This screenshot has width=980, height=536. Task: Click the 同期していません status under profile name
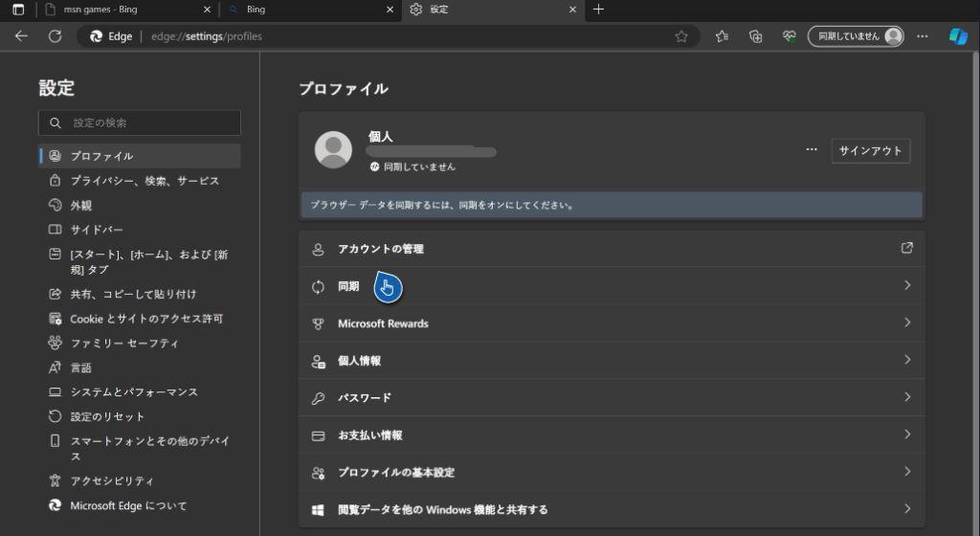pyautogui.click(x=412, y=167)
